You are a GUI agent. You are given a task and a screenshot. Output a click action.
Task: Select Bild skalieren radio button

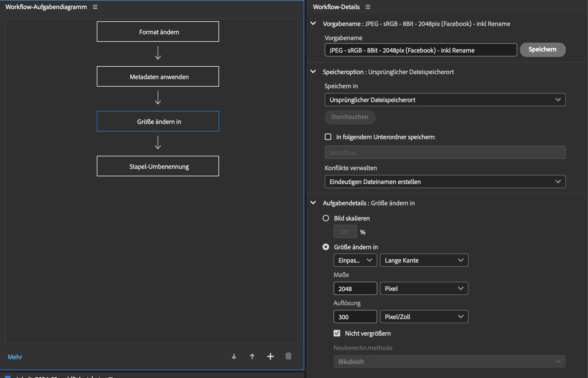click(326, 218)
